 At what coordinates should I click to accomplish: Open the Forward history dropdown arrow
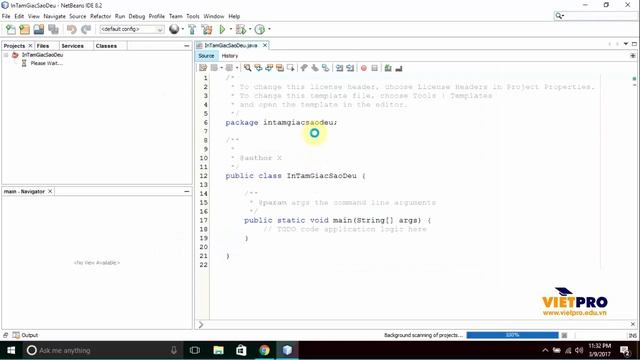[x=237, y=68]
